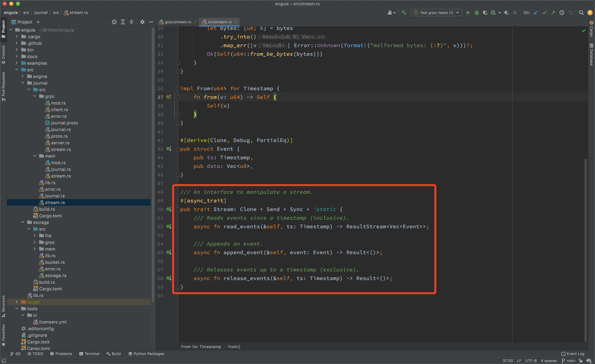Click the green Run button in toolbar
595x364 pixels.
tap(468, 13)
